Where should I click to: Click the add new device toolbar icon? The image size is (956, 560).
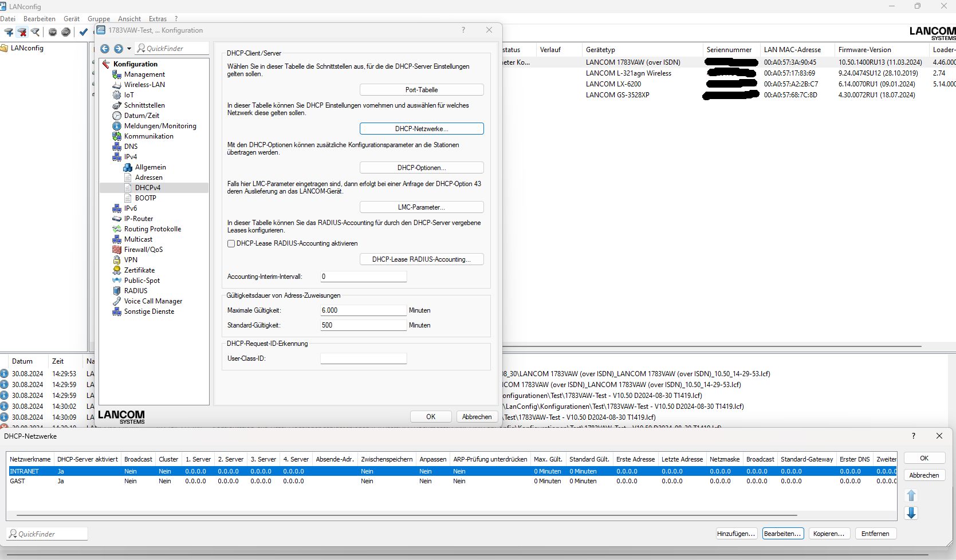pyautogui.click(x=9, y=32)
